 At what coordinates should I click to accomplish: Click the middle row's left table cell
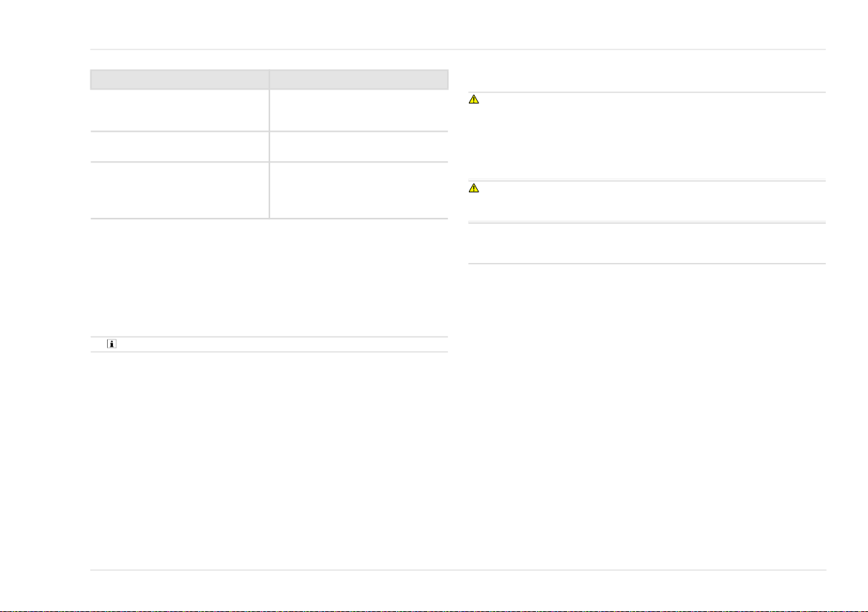(x=180, y=146)
